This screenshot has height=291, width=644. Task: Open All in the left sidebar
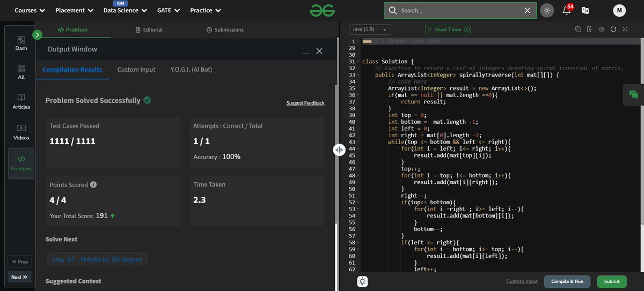tap(21, 72)
